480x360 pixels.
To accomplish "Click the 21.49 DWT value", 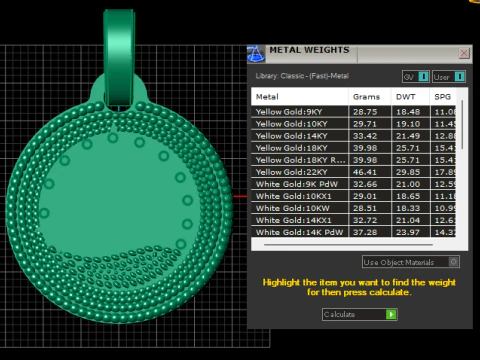I will coord(408,136).
